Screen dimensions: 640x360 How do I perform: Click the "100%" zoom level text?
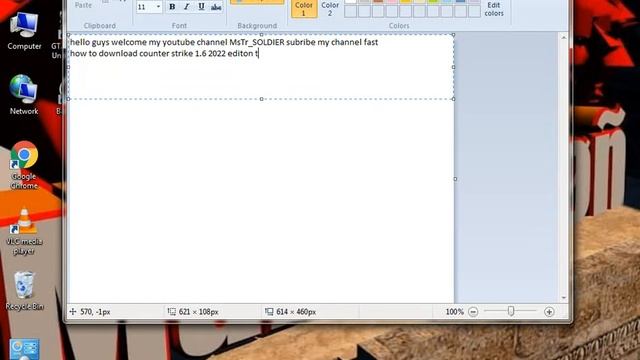coord(455,312)
